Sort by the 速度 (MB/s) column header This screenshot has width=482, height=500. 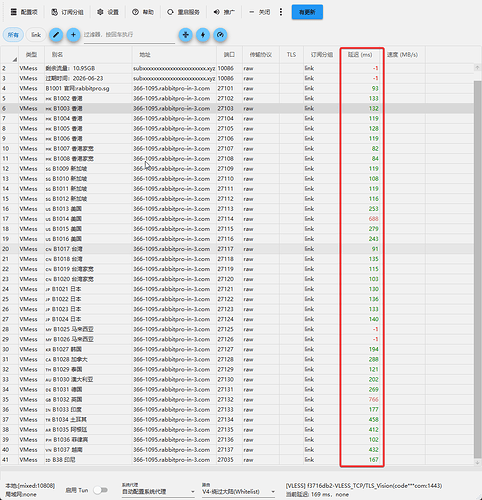pos(402,55)
